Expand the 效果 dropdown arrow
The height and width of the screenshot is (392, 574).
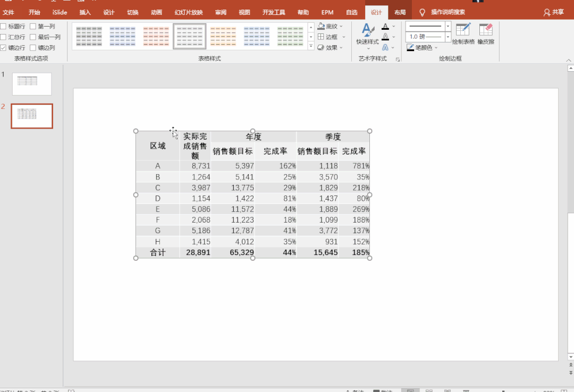(x=341, y=48)
